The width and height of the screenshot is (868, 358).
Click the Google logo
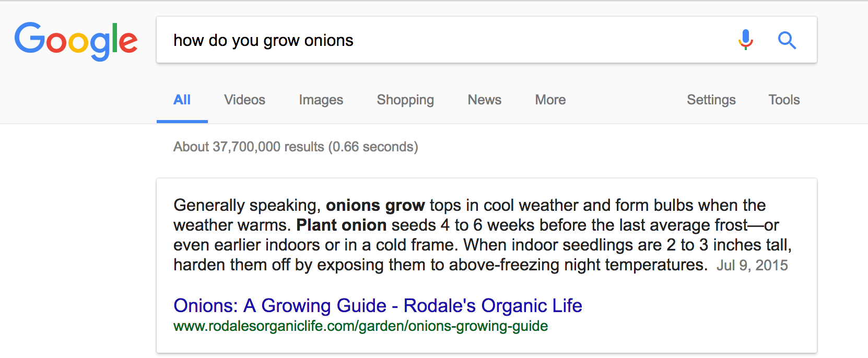click(x=76, y=40)
